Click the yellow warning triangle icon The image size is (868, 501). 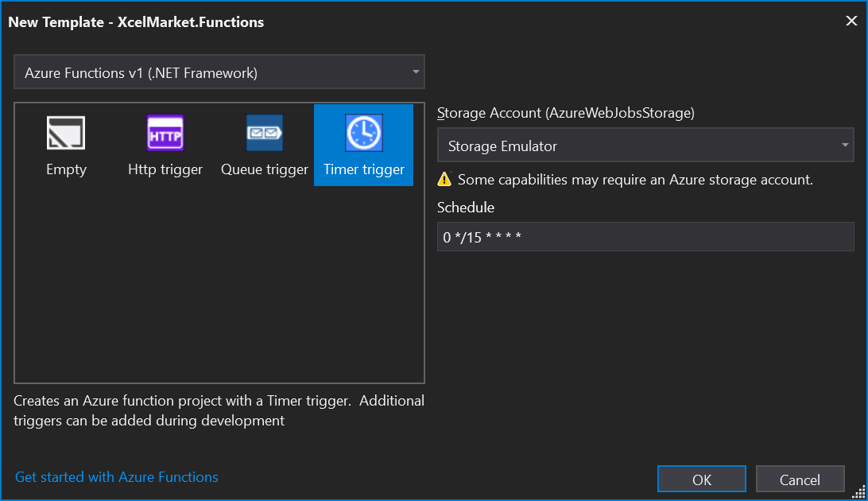(444, 180)
